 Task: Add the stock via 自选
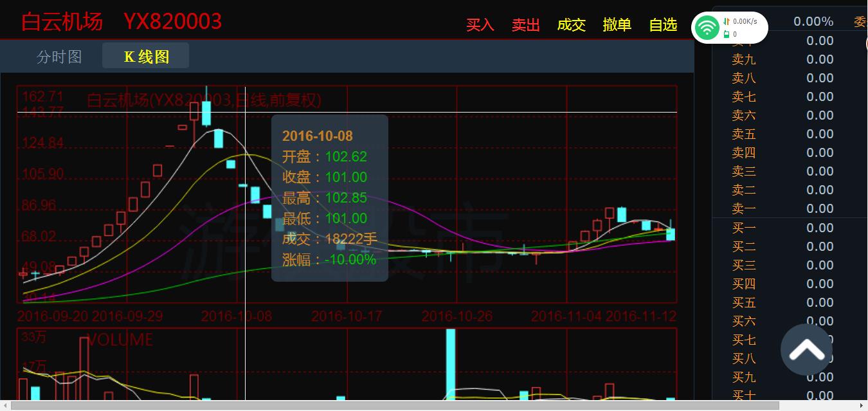tap(663, 25)
